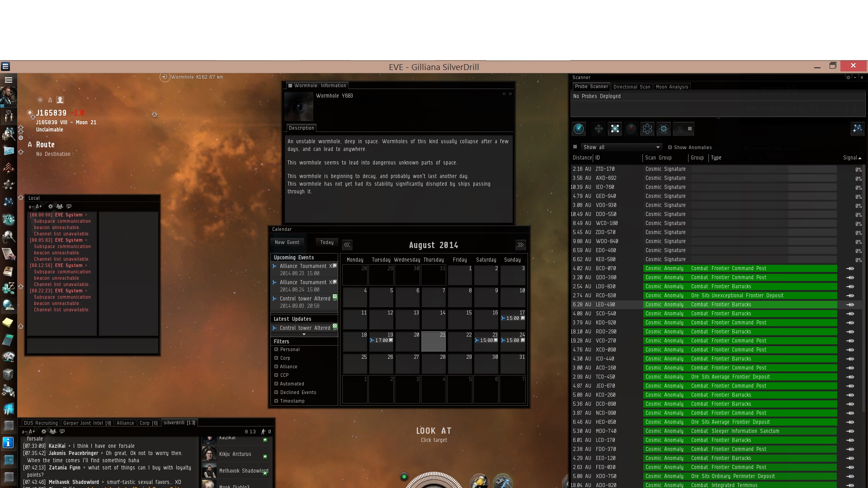Switch to the Corp [6] chat tab
The image size is (868, 488).
[148, 423]
